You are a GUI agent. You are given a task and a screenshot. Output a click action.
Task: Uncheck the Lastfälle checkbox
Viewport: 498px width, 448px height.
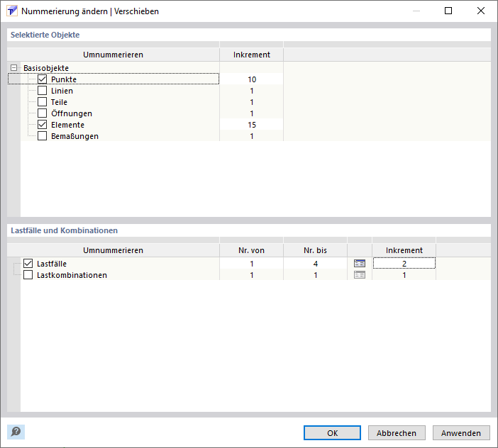click(28, 264)
